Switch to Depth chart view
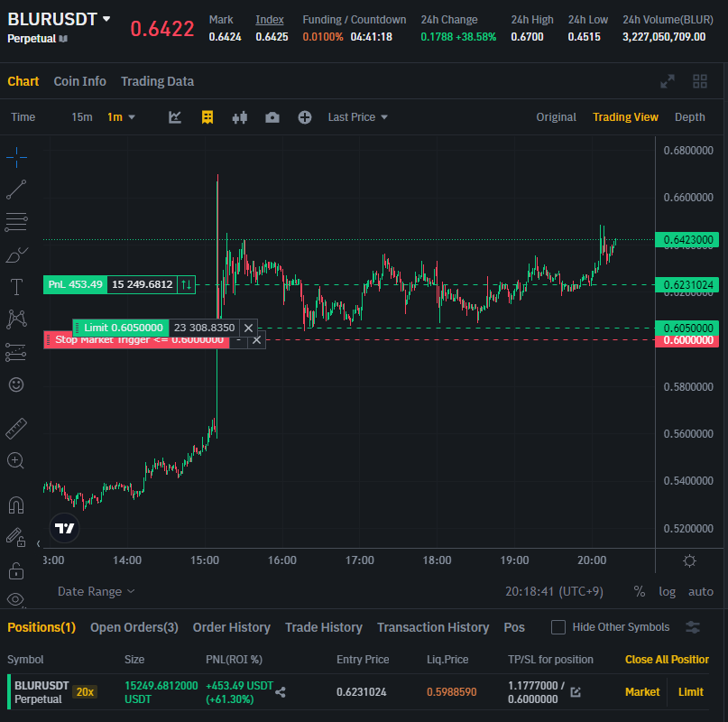The image size is (728, 722). coord(689,117)
